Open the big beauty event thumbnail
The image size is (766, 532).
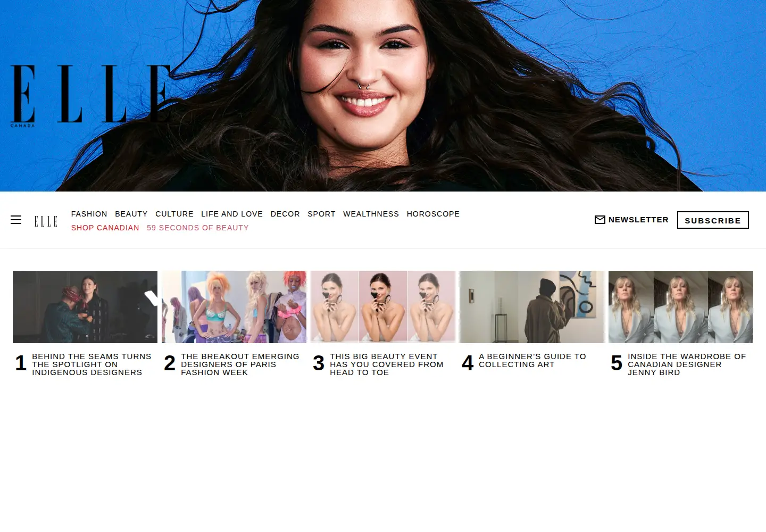click(x=383, y=307)
